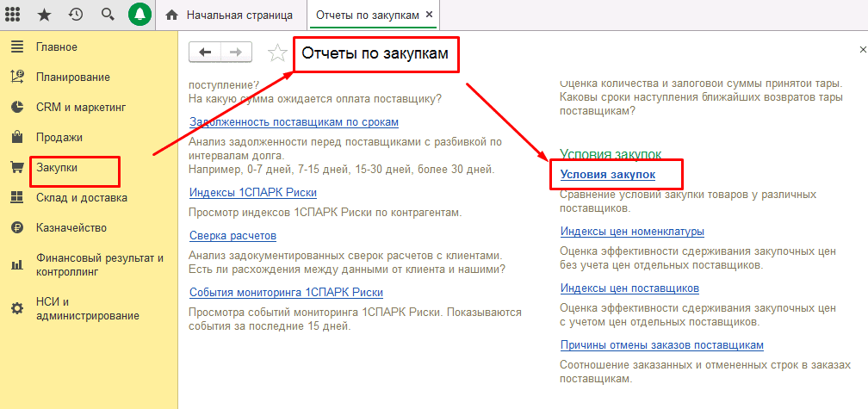
Task: Open the Закупки section
Action: point(57,168)
